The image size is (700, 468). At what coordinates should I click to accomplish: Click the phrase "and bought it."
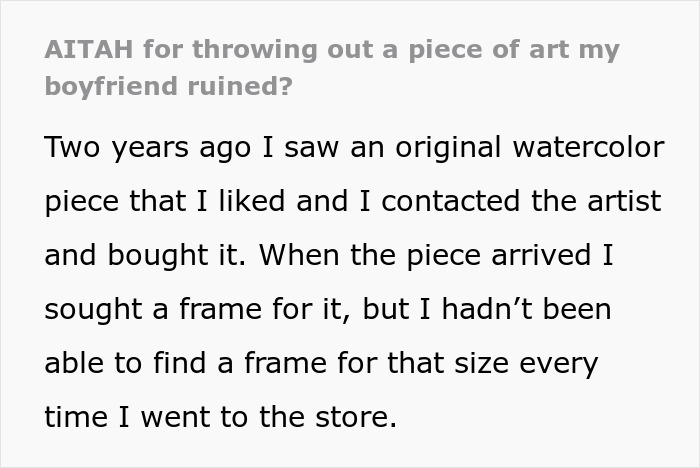(140, 255)
